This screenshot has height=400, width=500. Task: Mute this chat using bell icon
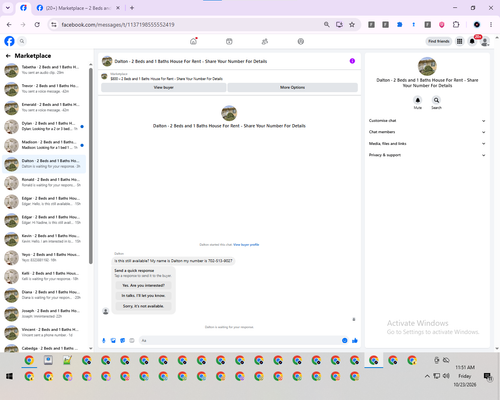[418, 100]
